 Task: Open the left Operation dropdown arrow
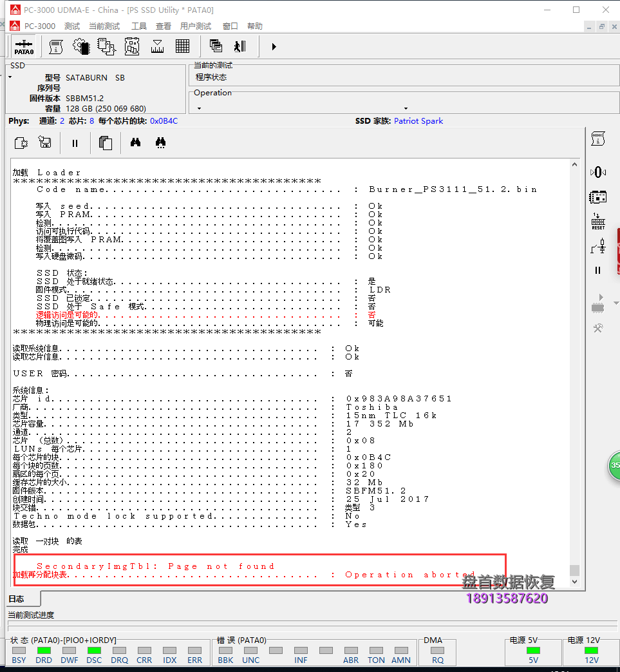pyautogui.click(x=199, y=108)
